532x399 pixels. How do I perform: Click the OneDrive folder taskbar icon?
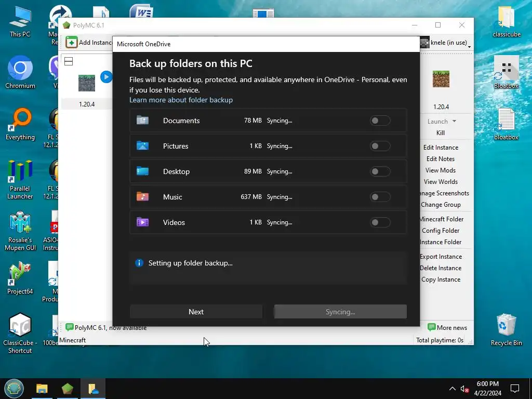93,389
